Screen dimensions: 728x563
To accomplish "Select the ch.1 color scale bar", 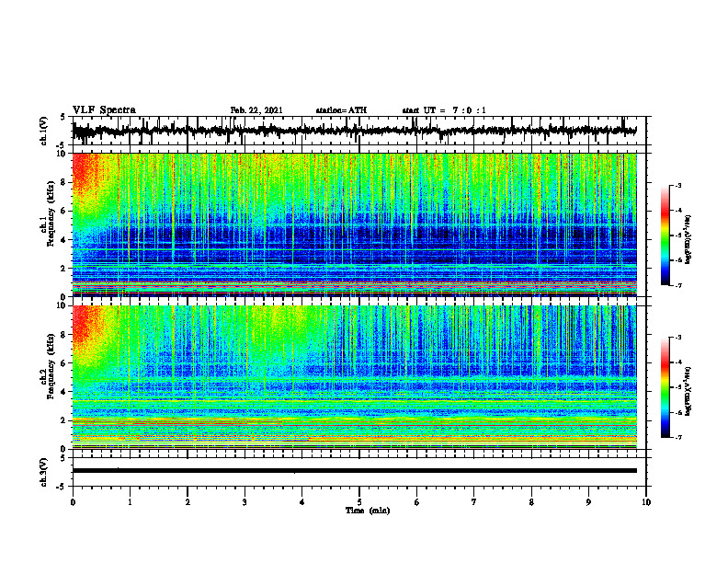I will pyautogui.click(x=665, y=236).
